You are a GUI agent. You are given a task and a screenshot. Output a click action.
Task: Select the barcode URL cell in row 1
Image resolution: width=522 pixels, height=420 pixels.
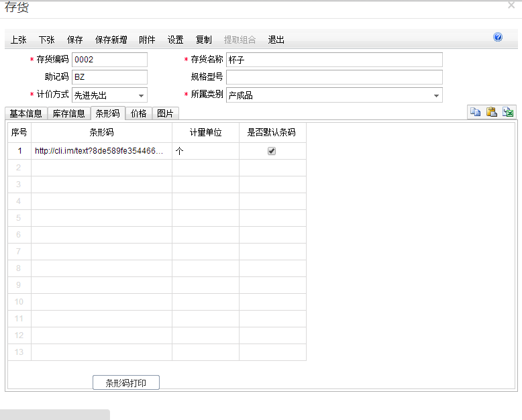point(101,152)
